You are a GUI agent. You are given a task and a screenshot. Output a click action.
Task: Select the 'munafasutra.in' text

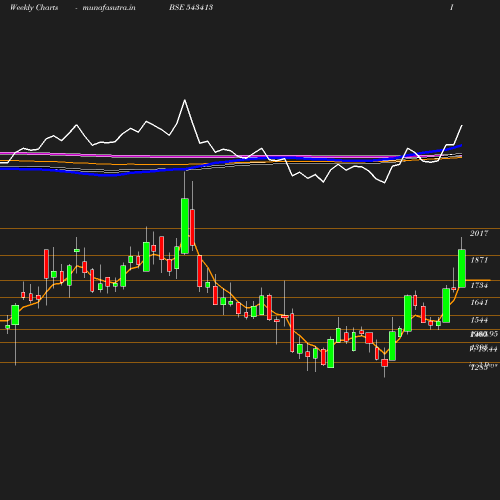click(x=109, y=7)
